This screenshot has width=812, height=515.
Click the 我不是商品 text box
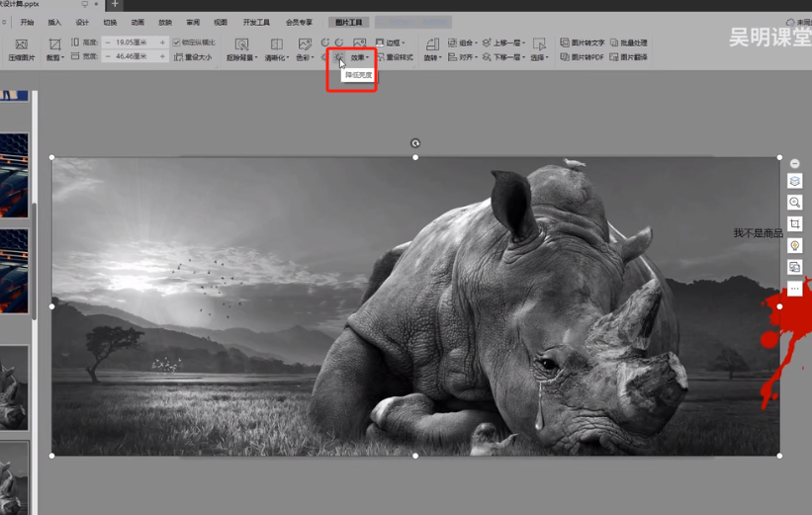(759, 233)
